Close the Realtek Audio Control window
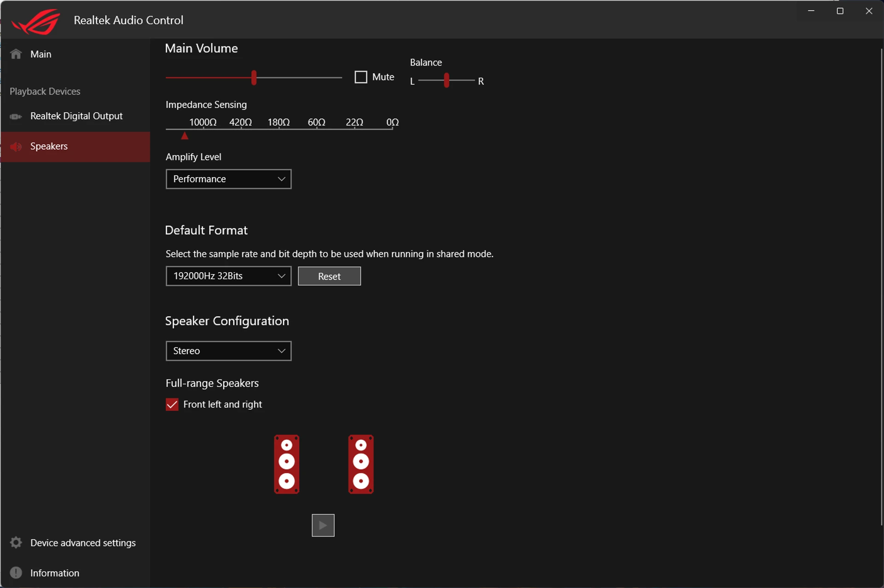The image size is (884, 588). point(869,11)
